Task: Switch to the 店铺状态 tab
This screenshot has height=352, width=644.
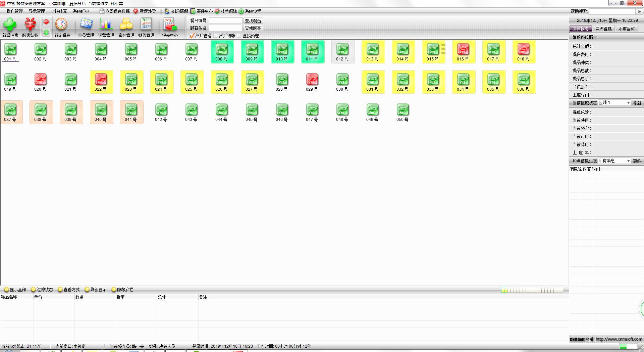Action: pyautogui.click(x=580, y=29)
